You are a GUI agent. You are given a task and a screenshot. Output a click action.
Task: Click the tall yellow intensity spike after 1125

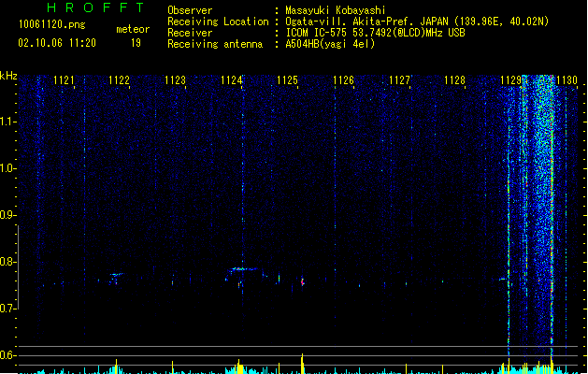click(x=302, y=363)
